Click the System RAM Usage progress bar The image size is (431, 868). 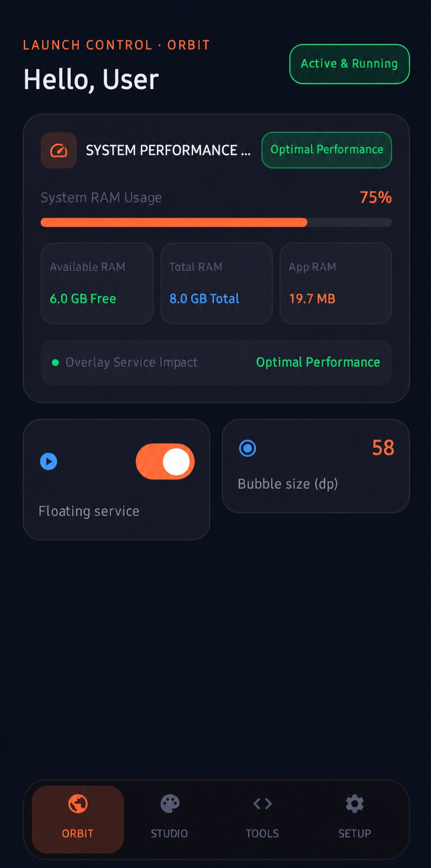(216, 222)
